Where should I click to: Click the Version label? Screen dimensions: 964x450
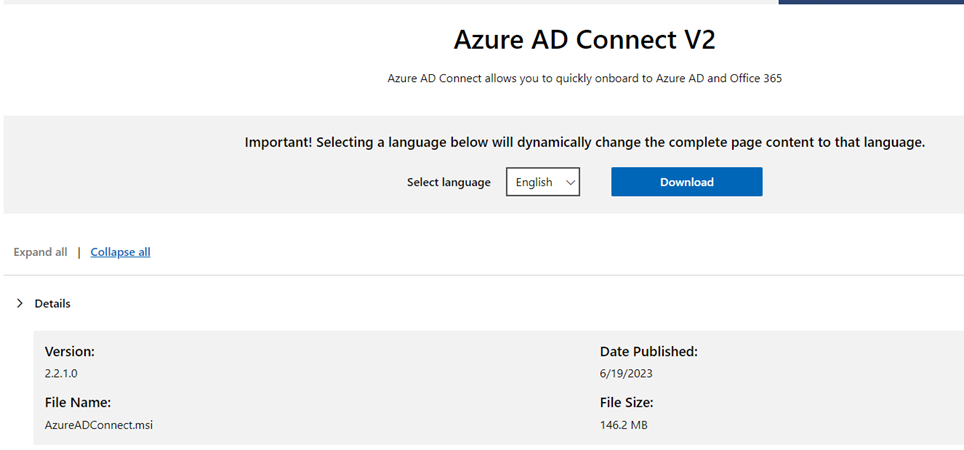click(70, 352)
